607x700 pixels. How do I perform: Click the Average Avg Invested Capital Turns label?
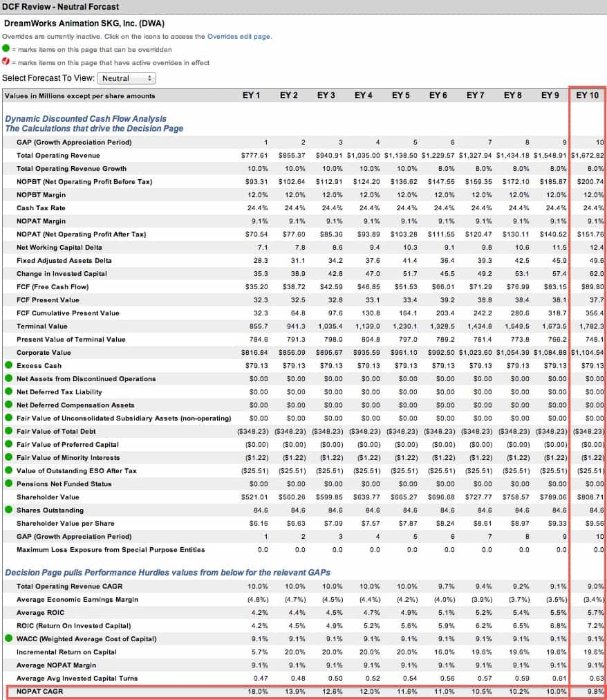[77, 679]
